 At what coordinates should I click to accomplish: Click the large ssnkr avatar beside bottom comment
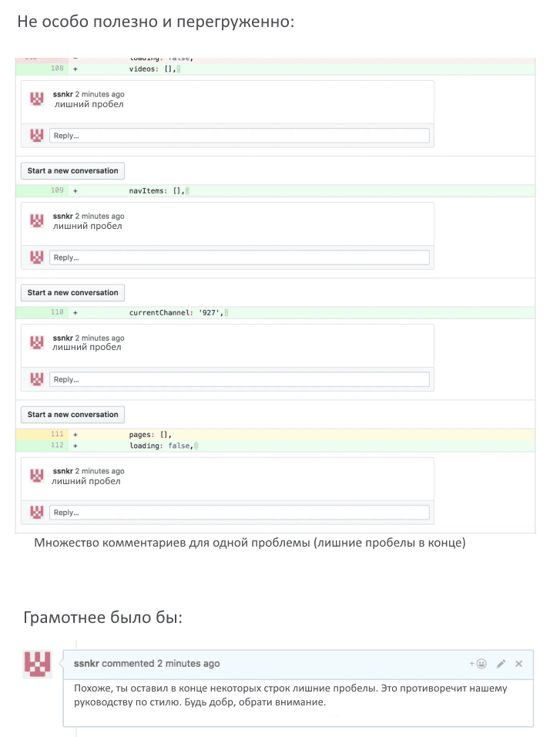[38, 664]
